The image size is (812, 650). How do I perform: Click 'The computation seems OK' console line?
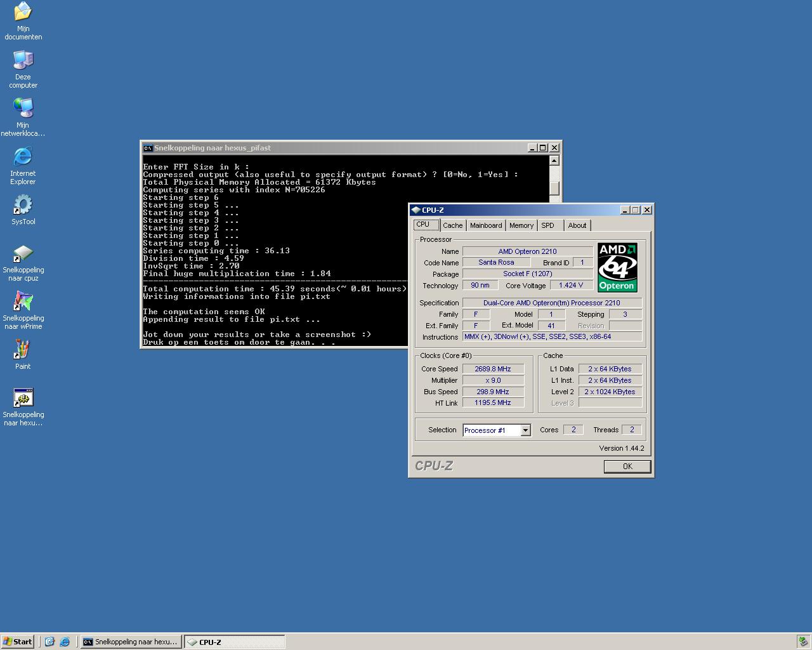tap(204, 312)
